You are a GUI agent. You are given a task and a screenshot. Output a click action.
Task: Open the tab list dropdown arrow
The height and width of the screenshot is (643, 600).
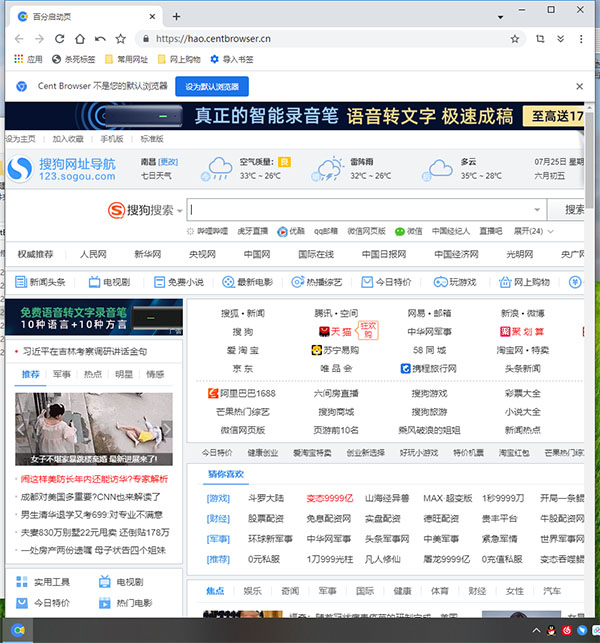[500, 17]
